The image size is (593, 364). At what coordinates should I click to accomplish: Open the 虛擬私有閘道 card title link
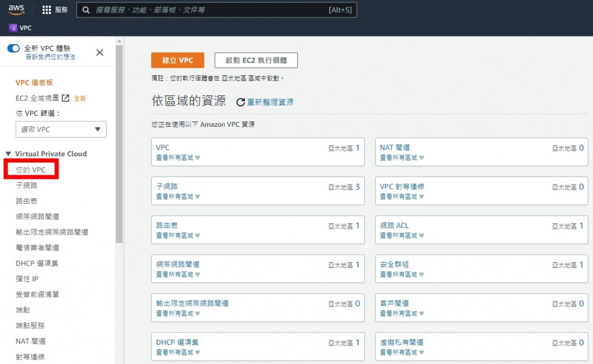pos(402,342)
